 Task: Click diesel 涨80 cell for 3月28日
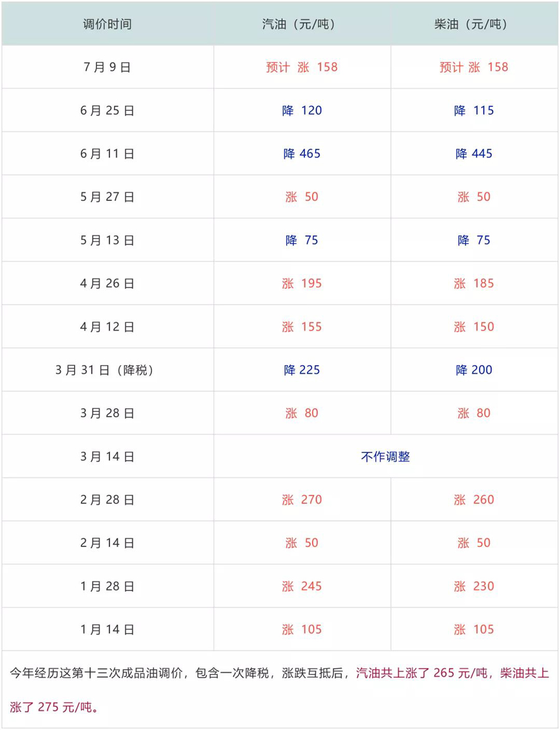(474, 413)
